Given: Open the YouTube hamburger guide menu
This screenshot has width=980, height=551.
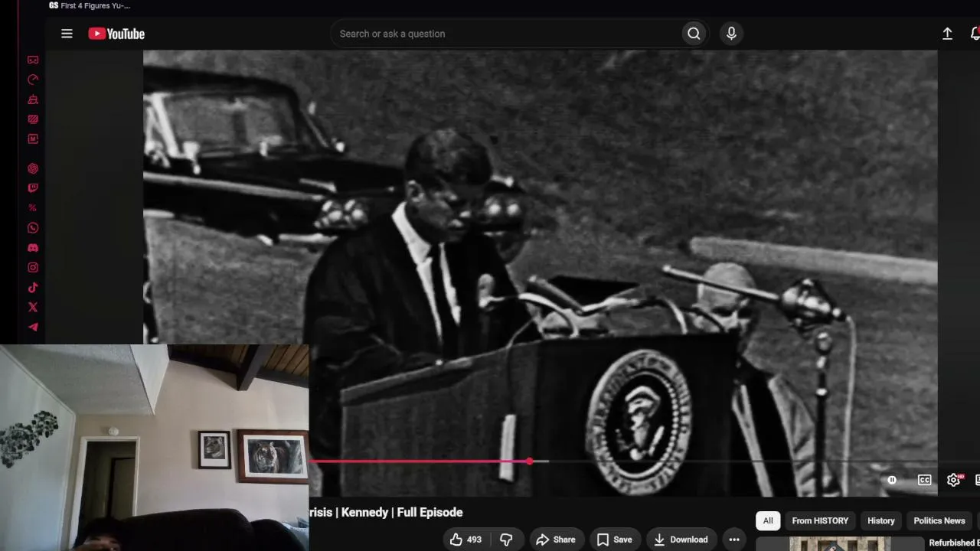Looking at the screenshot, I should [67, 34].
